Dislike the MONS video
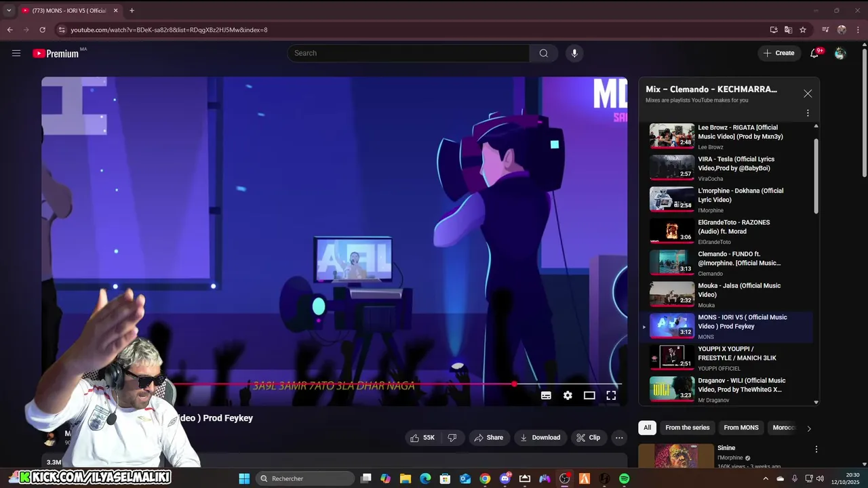 [x=452, y=438]
